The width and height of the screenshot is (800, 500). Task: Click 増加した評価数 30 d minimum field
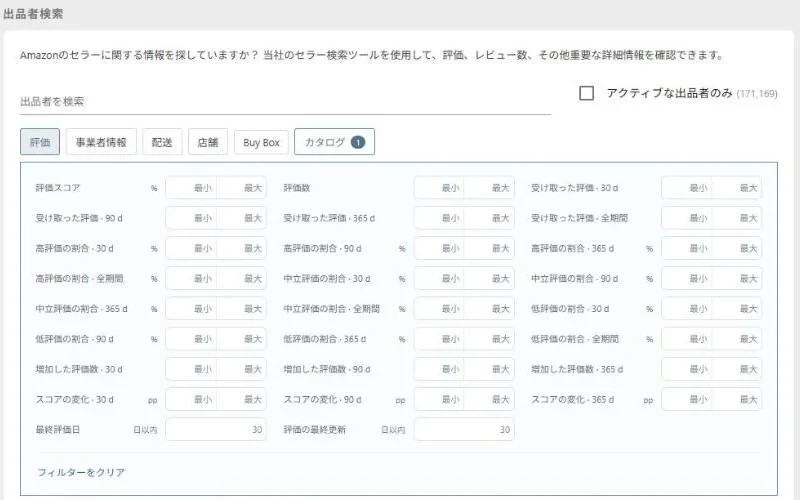[191, 369]
